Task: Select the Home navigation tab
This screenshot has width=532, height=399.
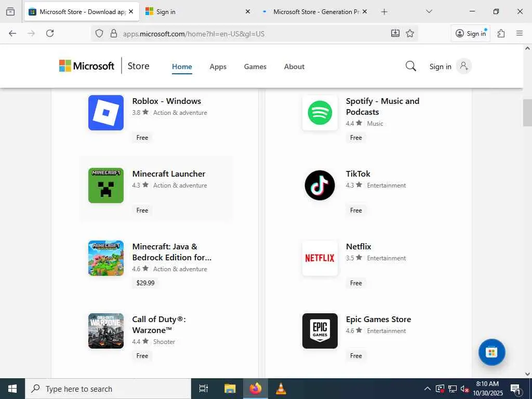Action: pyautogui.click(x=182, y=66)
